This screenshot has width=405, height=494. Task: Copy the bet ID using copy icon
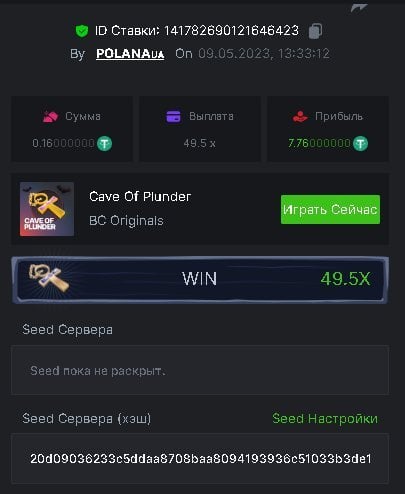(x=315, y=31)
